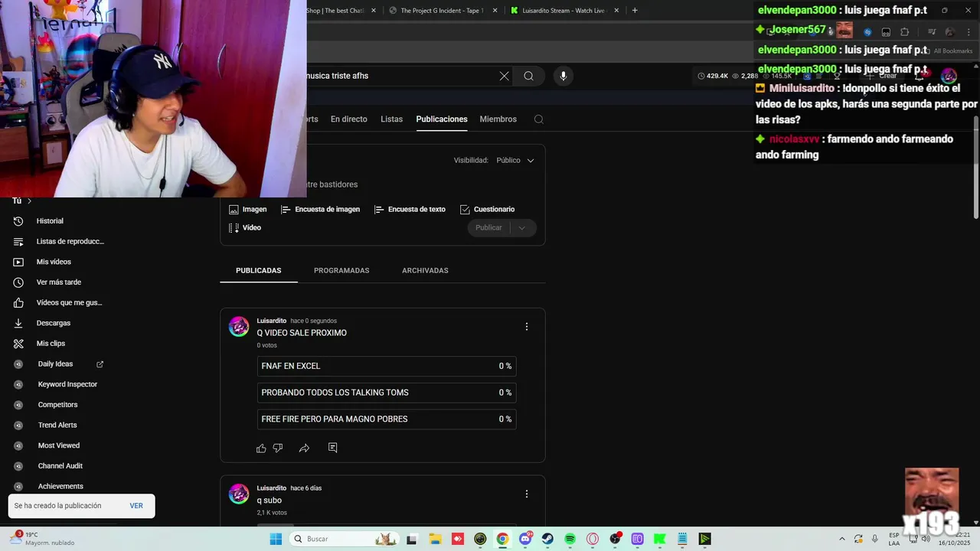The height and width of the screenshot is (551, 980).
Task: Open Spotify from the taskbar
Action: (570, 539)
